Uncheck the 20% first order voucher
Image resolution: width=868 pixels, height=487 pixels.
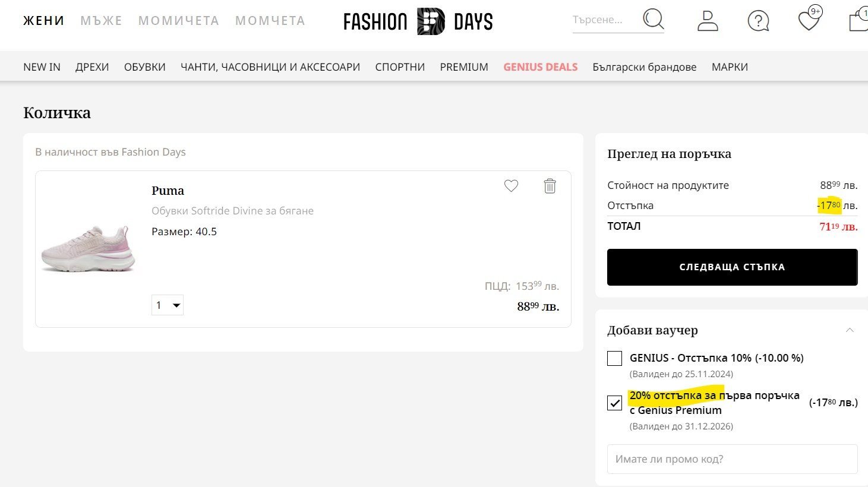[x=615, y=403]
